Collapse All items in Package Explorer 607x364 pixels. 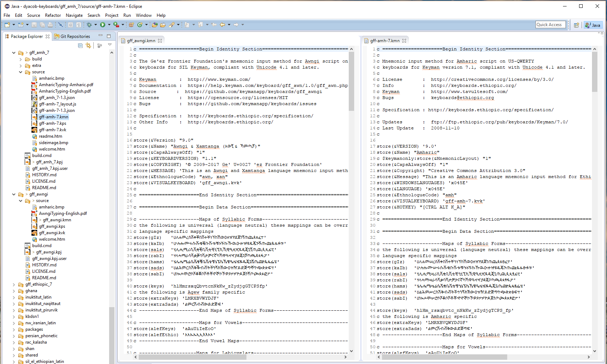pos(80,45)
